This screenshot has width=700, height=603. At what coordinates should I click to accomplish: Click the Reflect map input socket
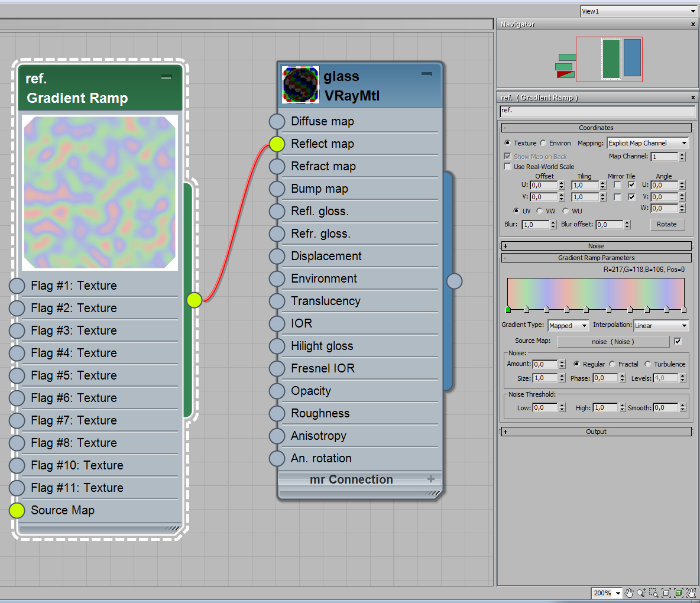[277, 144]
